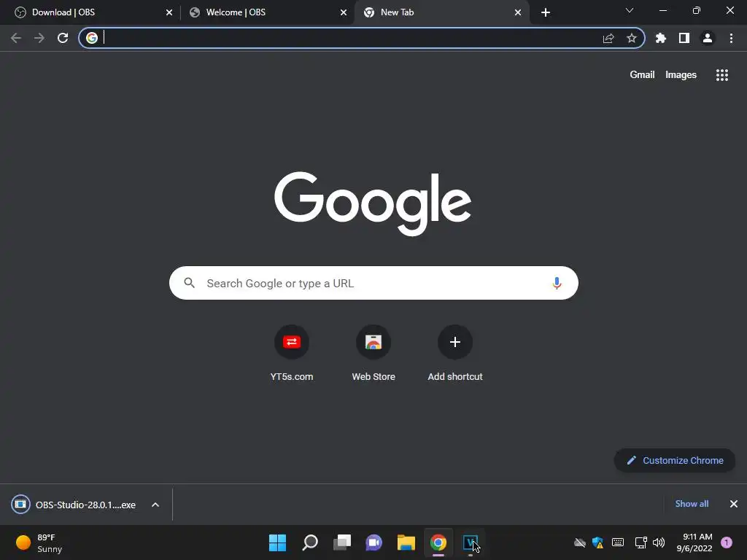The image size is (747, 560).
Task: Open the Web Store shortcut
Action: (373, 354)
